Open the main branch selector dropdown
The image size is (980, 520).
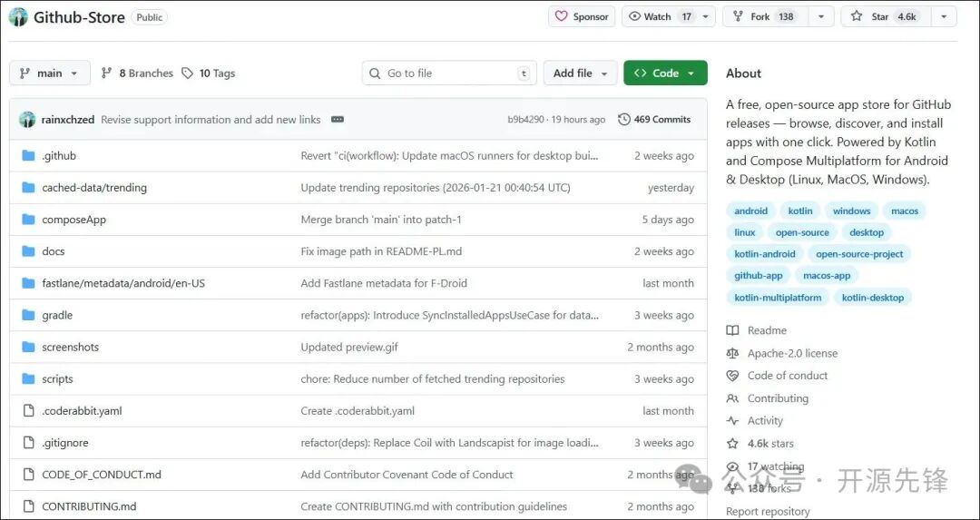[49, 74]
